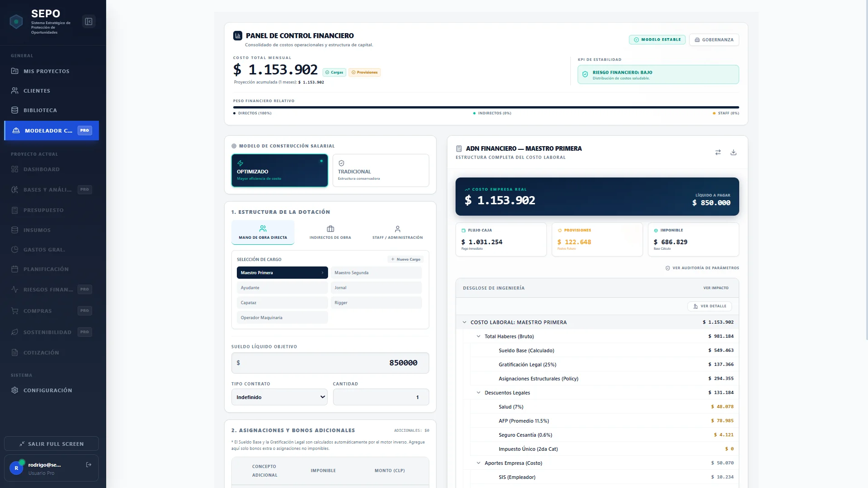Open Biblioteca from the sidebar
Image resolution: width=868 pixels, height=488 pixels.
point(40,110)
